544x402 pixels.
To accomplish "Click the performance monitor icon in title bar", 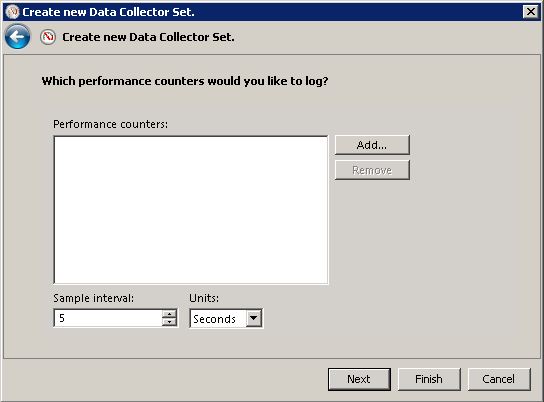I will (12, 12).
